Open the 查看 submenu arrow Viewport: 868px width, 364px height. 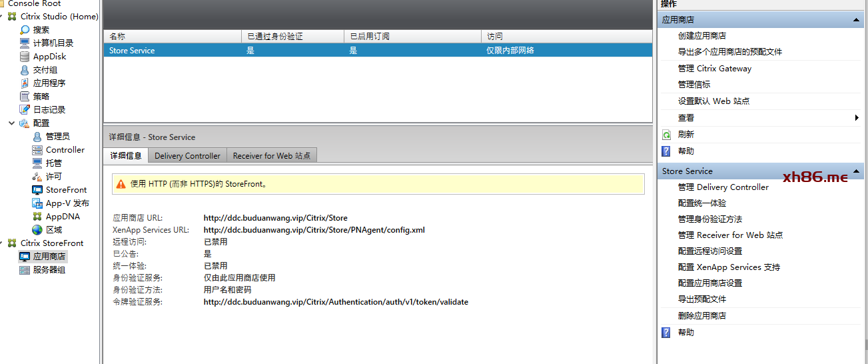pos(857,118)
